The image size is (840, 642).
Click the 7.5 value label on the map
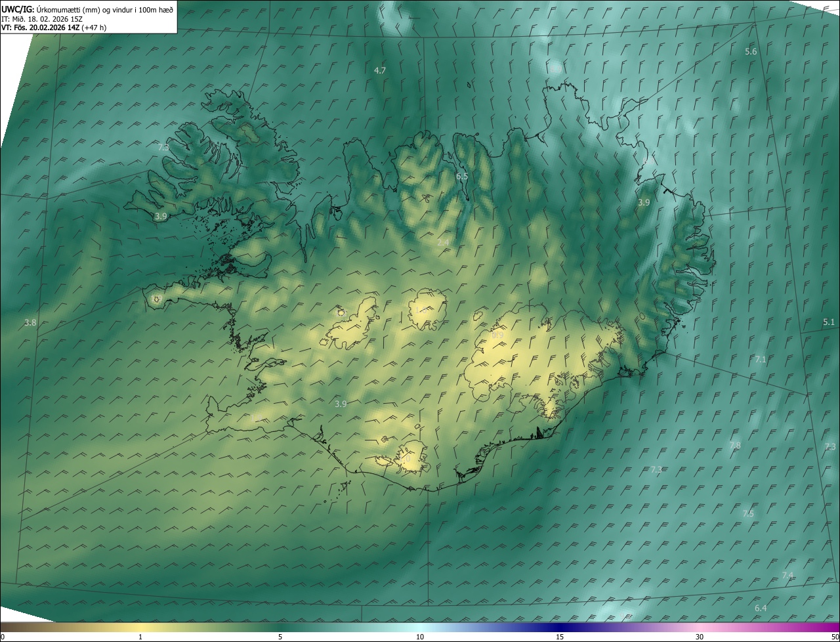(x=748, y=513)
